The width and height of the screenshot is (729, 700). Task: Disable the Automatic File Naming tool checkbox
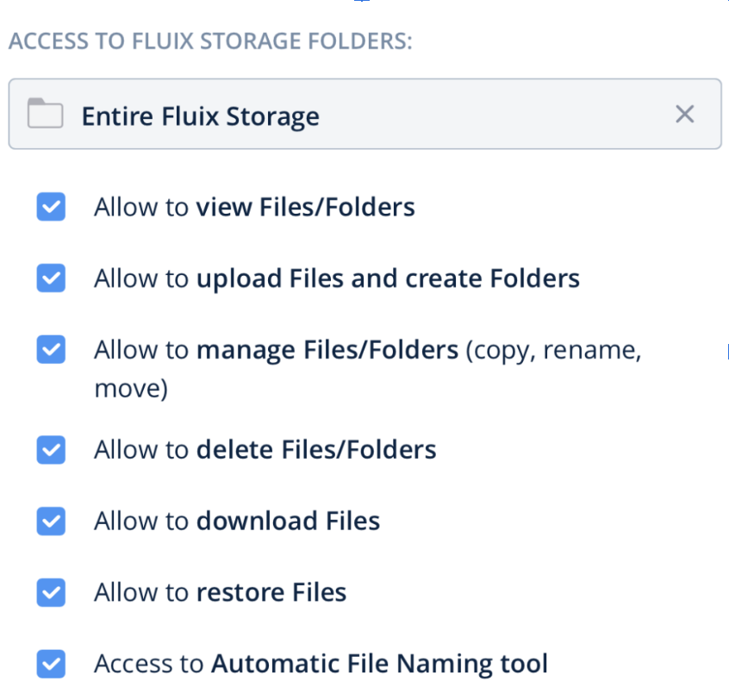pyautogui.click(x=51, y=663)
